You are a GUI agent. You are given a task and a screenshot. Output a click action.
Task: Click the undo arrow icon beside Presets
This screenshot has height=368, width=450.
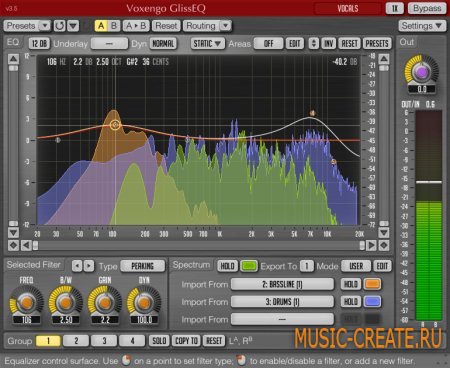(60, 26)
